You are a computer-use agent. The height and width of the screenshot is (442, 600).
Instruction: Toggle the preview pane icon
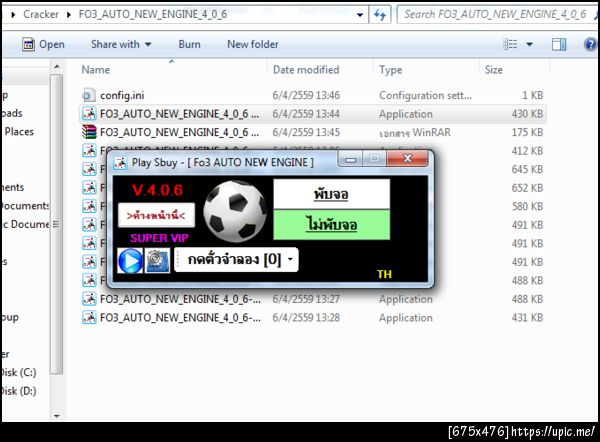point(559,44)
